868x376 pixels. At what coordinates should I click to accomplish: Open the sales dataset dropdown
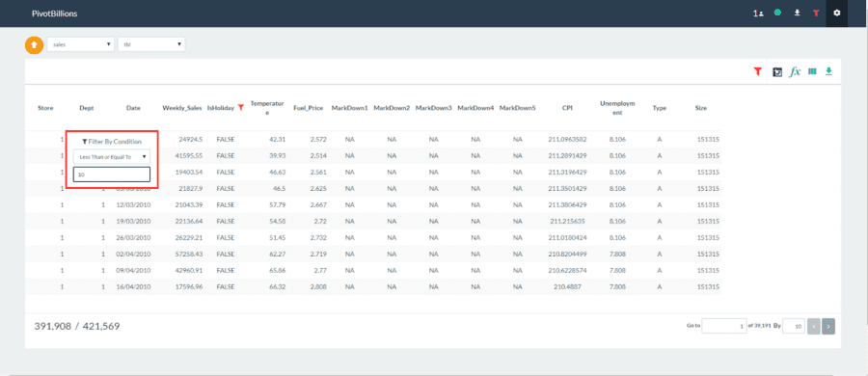click(81, 44)
